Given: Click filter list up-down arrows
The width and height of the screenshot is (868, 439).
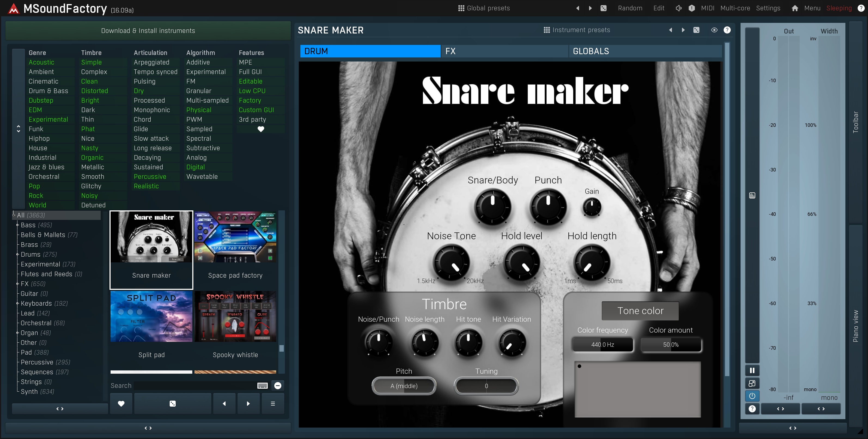Looking at the screenshot, I should [x=19, y=129].
